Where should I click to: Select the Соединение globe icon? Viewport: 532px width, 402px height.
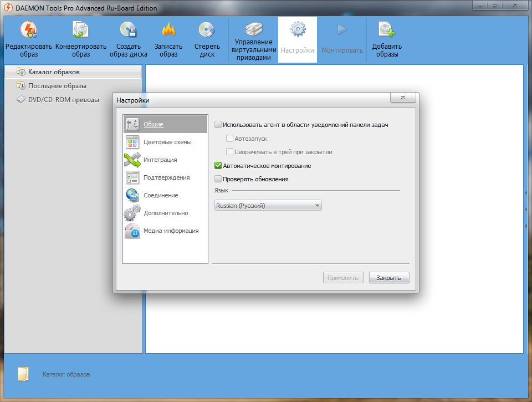coord(132,195)
